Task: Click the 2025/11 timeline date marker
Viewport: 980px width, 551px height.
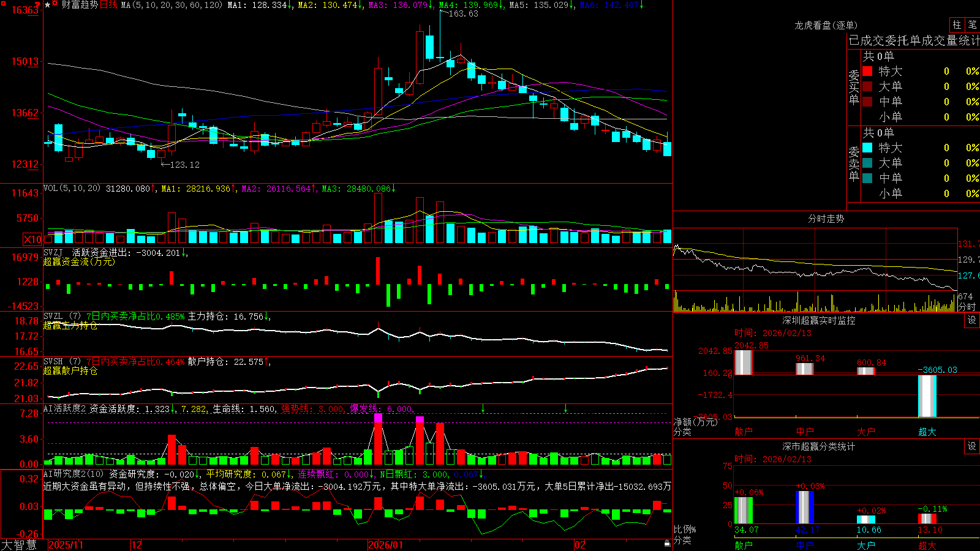Action: point(66,545)
